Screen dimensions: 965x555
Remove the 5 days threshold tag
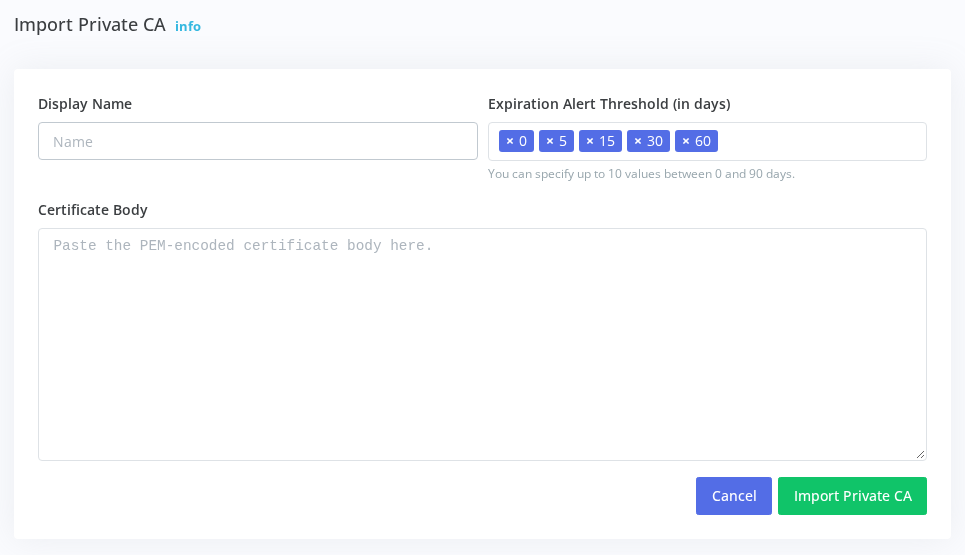tap(550, 142)
